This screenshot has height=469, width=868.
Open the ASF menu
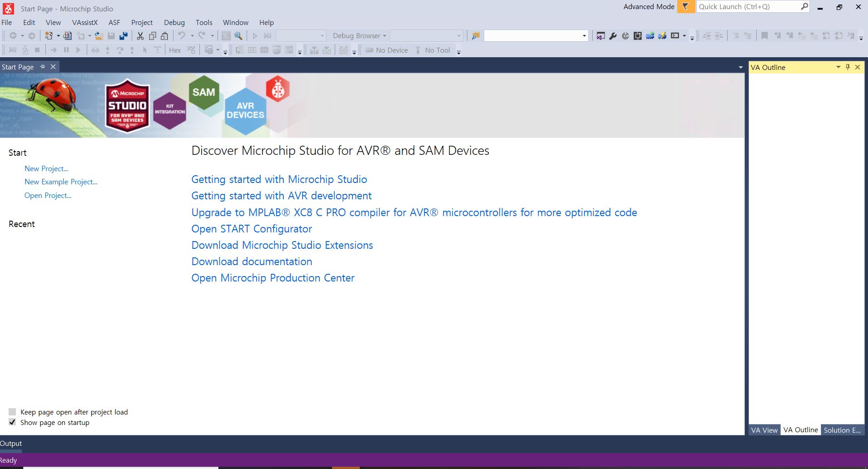click(x=114, y=22)
